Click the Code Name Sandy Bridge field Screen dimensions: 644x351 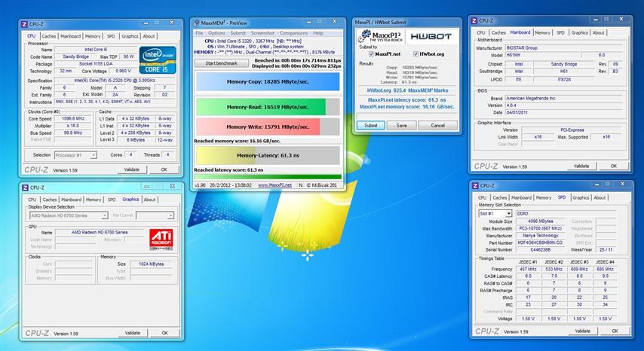coord(76,56)
